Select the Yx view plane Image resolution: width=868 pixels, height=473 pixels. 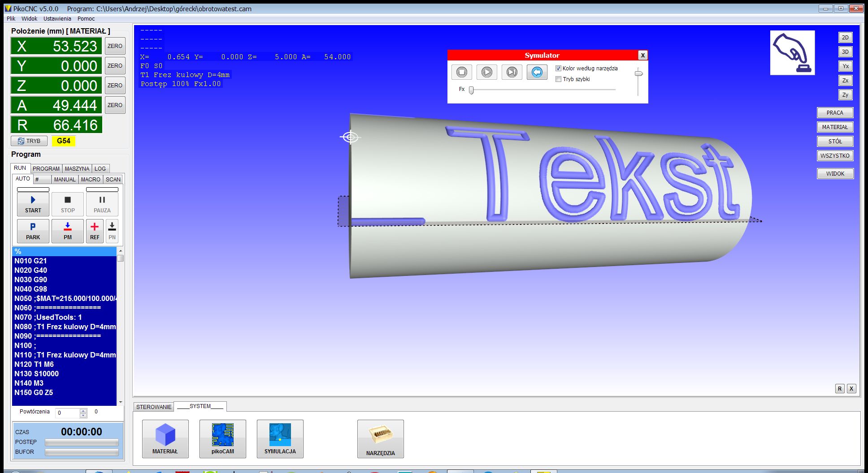coord(845,66)
